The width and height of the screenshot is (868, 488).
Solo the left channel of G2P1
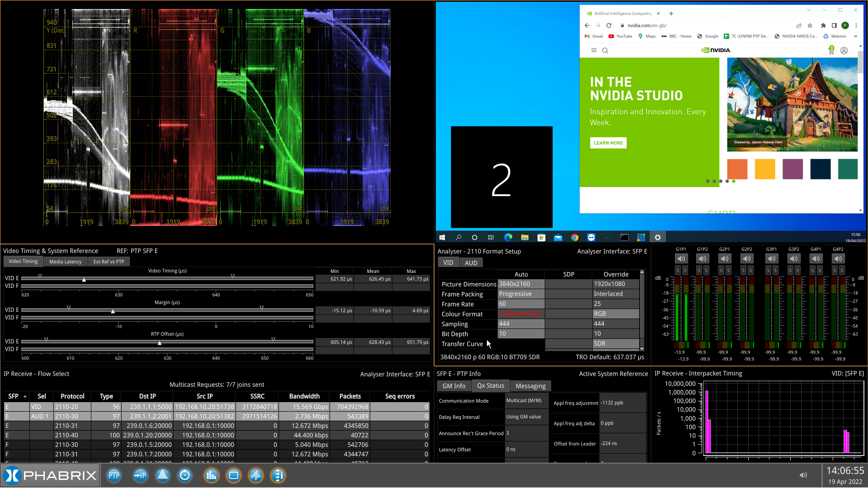721,270
